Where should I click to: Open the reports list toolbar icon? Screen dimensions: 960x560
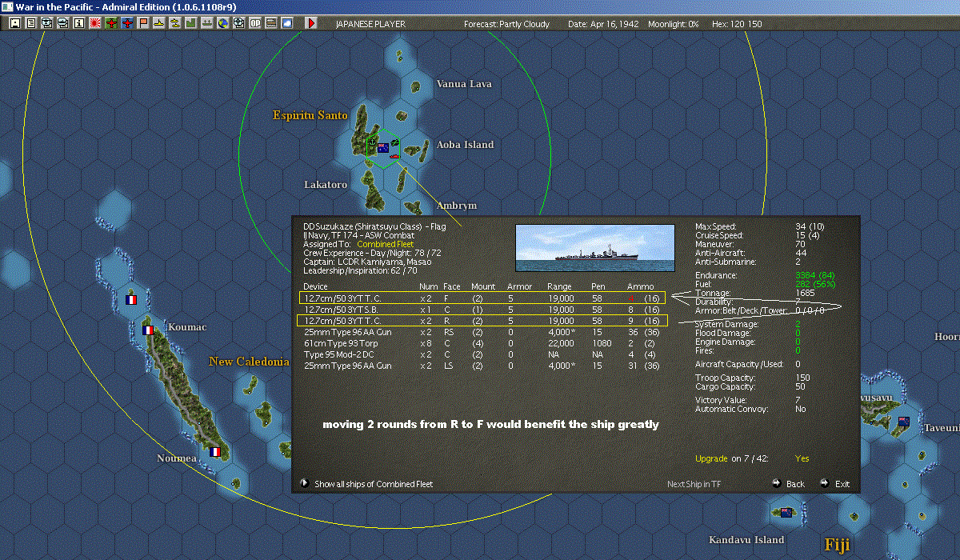coord(31,24)
